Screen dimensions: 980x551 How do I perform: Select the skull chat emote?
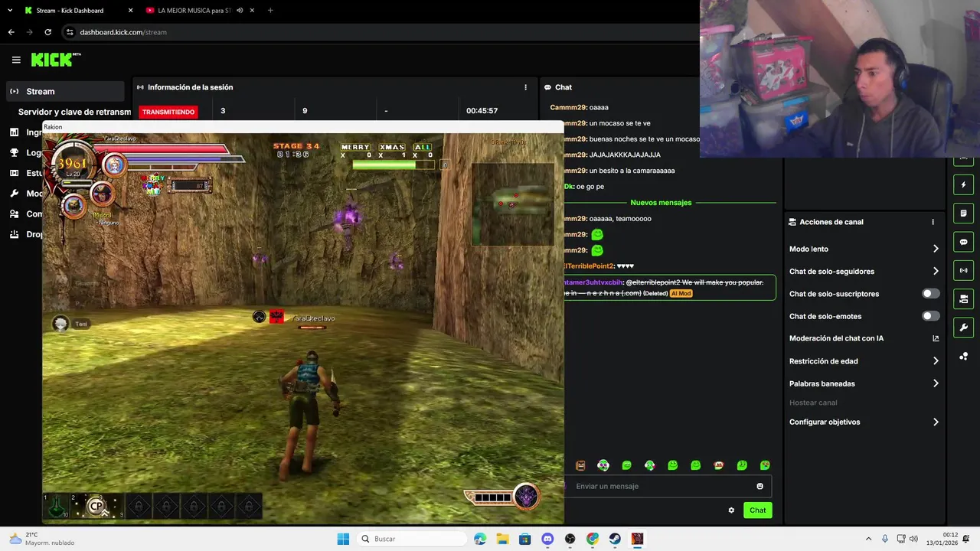tap(603, 465)
